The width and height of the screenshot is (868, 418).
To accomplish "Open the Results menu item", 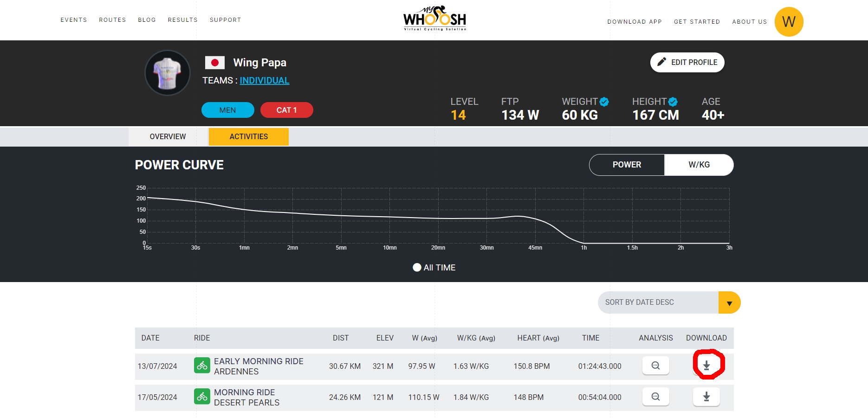I will pyautogui.click(x=182, y=19).
